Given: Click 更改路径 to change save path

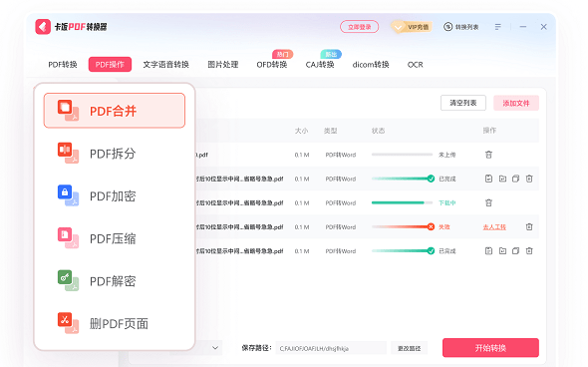Looking at the screenshot, I should click(410, 348).
